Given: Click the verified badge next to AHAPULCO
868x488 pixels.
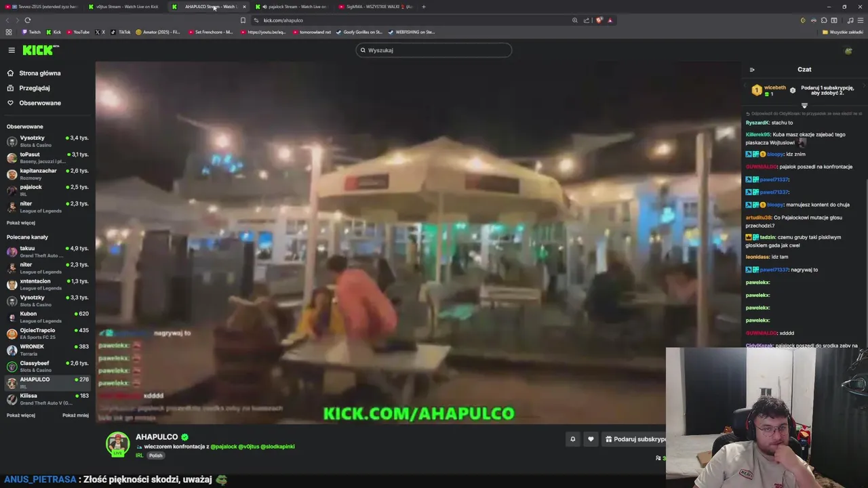Looking at the screenshot, I should click(184, 437).
